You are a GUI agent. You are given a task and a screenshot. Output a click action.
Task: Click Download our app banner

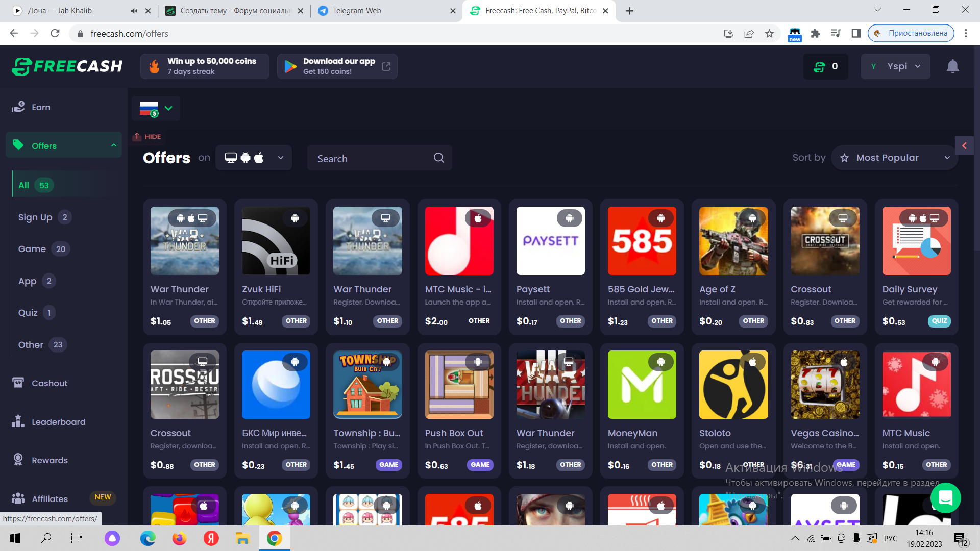pyautogui.click(x=337, y=66)
